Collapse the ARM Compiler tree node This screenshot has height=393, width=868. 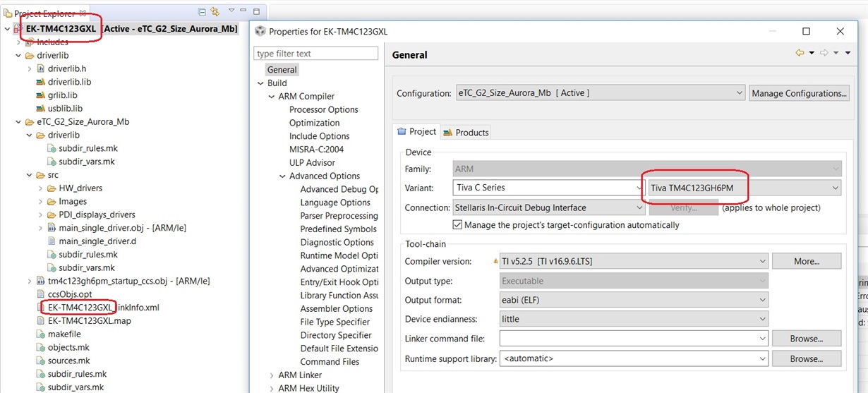tap(272, 97)
